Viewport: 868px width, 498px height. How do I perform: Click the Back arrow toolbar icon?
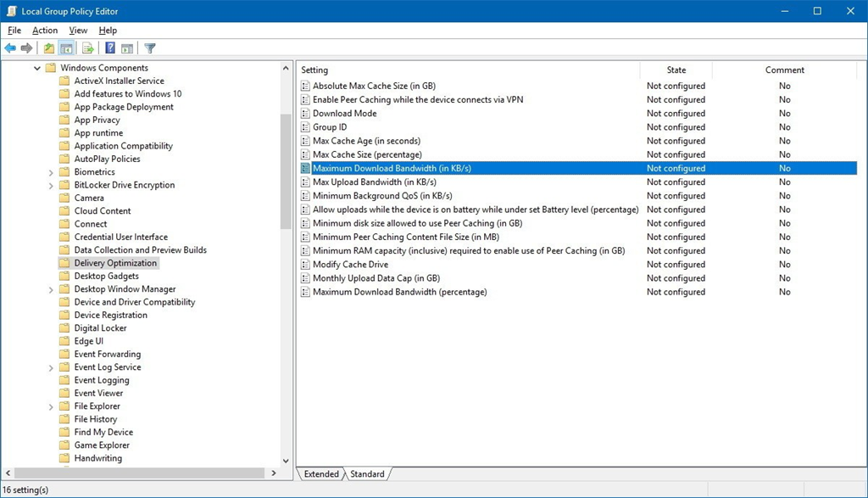10,48
